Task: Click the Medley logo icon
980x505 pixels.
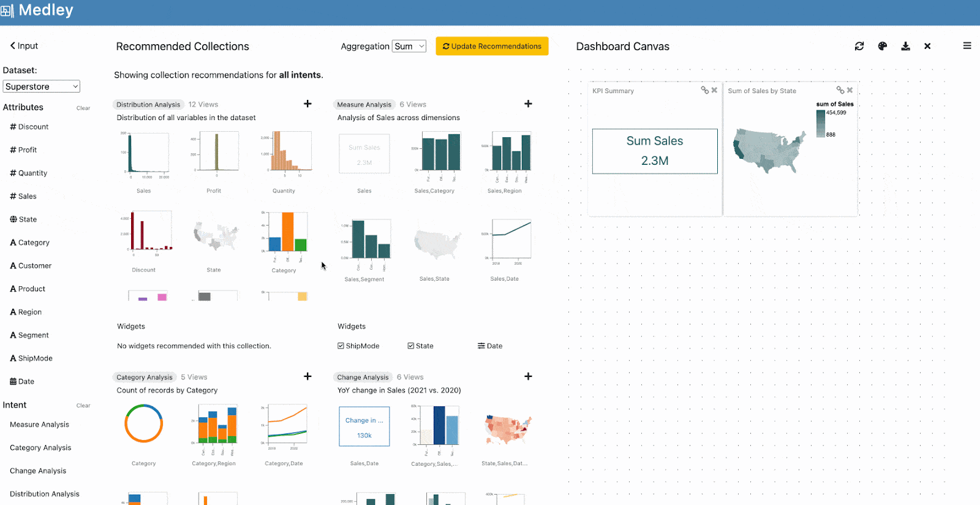Action: 7,10
